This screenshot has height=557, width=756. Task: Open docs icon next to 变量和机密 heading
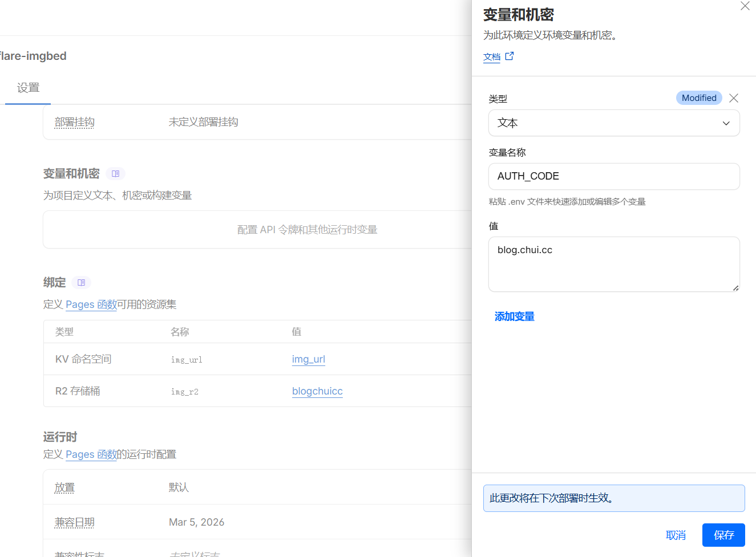[115, 174]
